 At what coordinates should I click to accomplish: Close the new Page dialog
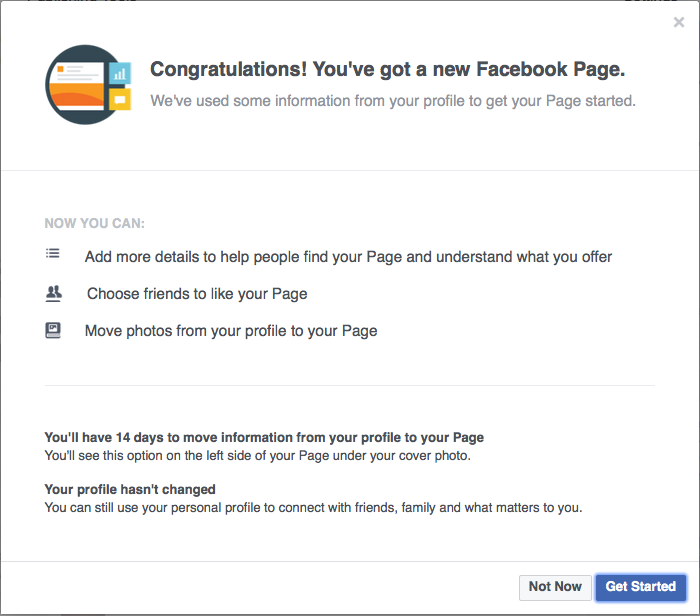(679, 22)
